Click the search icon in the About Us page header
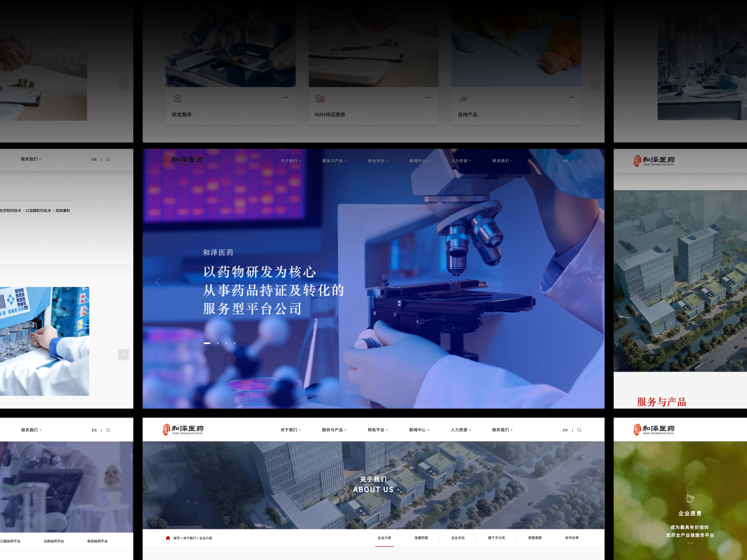 pos(580,430)
